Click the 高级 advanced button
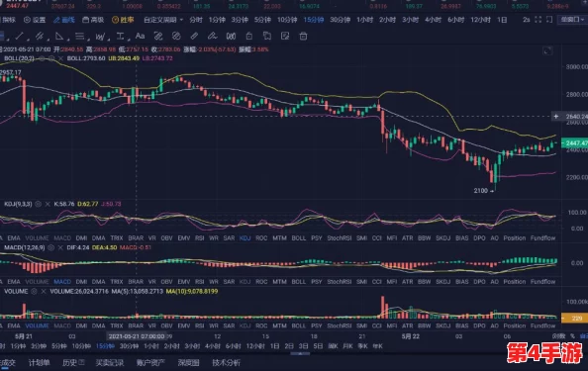Screen dimensions: 588x371 click(x=93, y=20)
